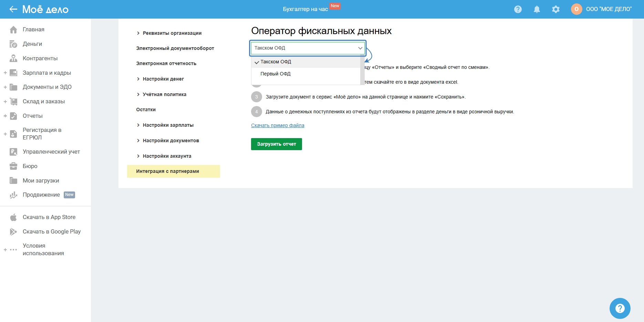Open the ООО "МОЕ ДЕЛО" account name
Image resolution: width=644 pixels, height=322 pixels.
coord(609,9)
